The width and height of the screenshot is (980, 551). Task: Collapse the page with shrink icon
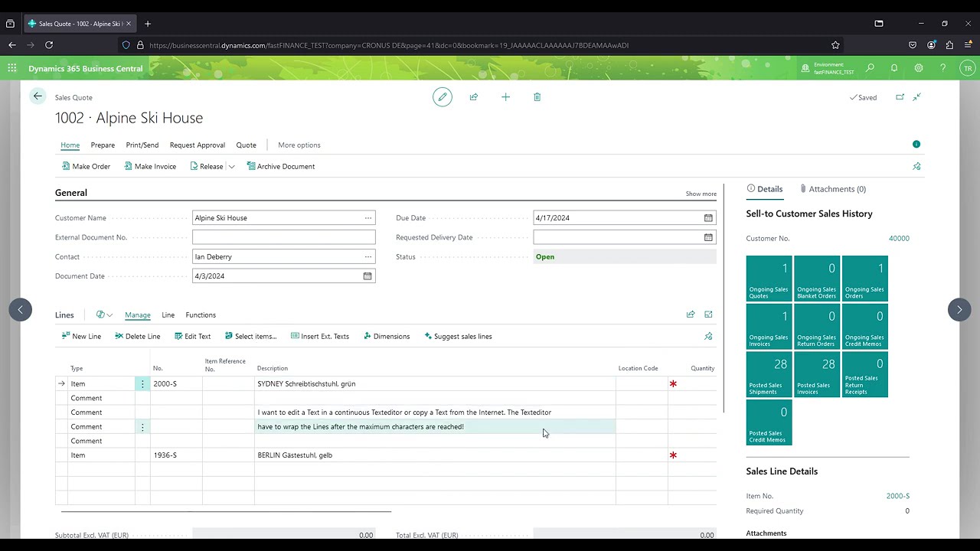click(916, 97)
